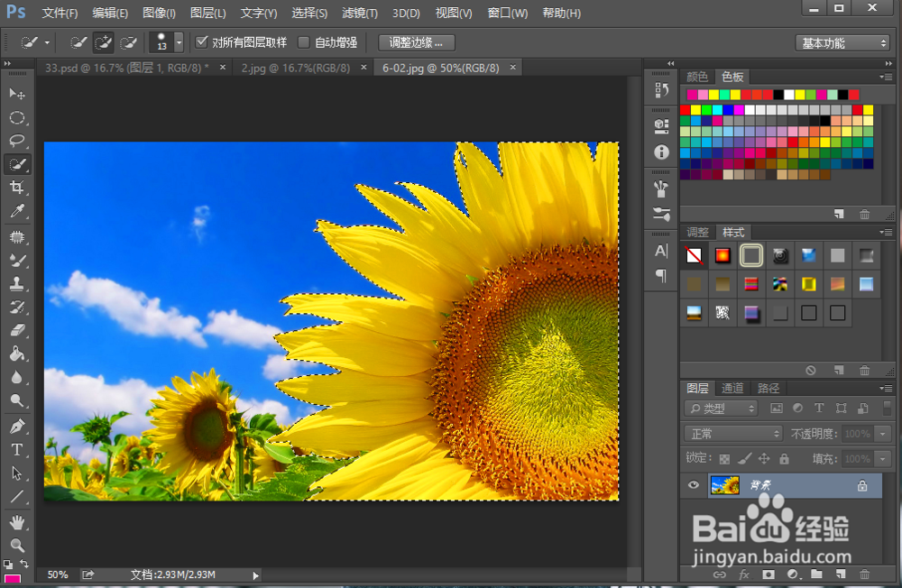Select the Brush tool
Viewport: 902px width, 588px height.
[x=16, y=260]
